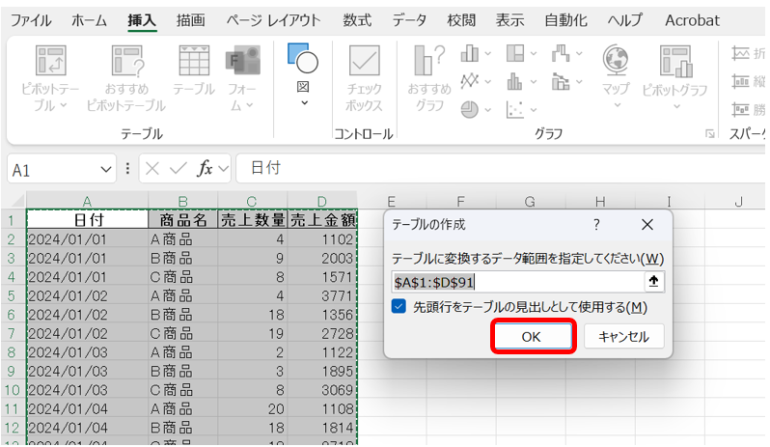Insert a Checkbox (チェックボックス) control
Viewport: 770px width, 447px height.
364,61
